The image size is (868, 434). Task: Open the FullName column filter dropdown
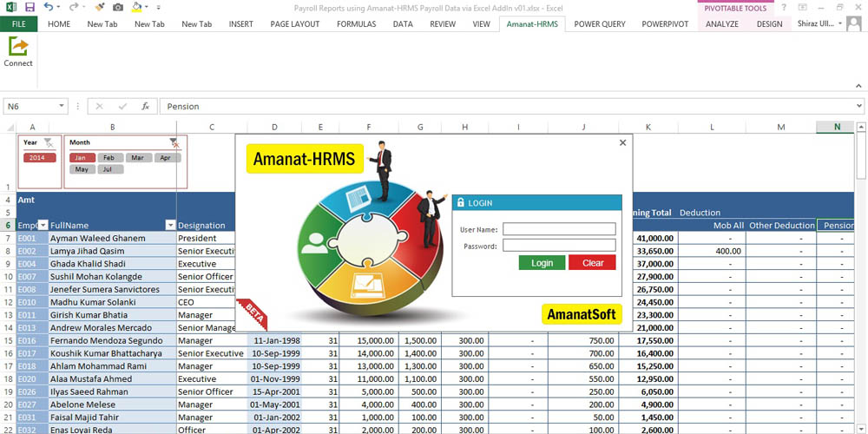[x=170, y=226]
